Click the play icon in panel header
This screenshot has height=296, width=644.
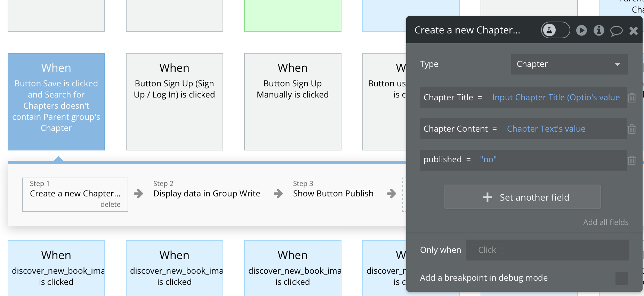(581, 30)
